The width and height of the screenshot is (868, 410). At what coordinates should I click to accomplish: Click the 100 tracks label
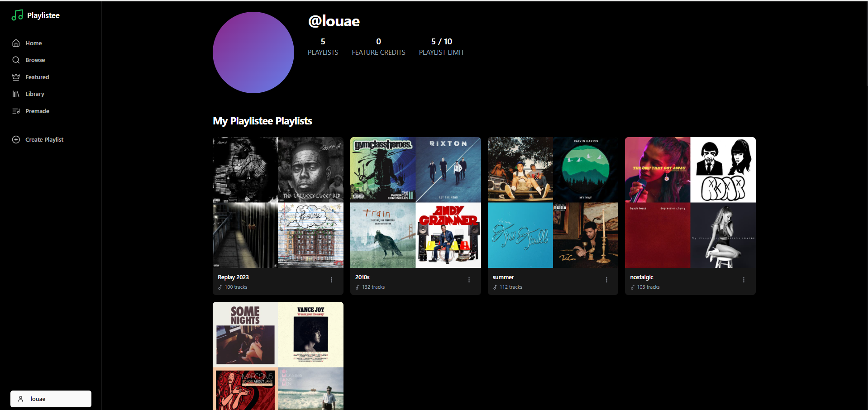(x=236, y=287)
